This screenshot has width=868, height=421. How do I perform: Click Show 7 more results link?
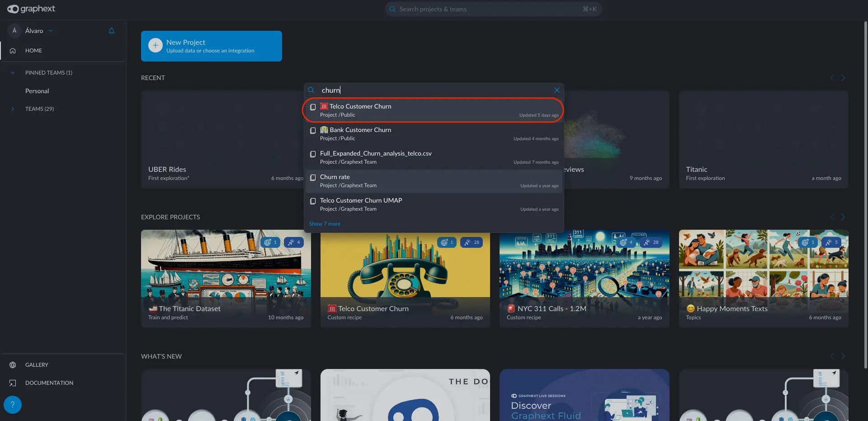(x=325, y=224)
